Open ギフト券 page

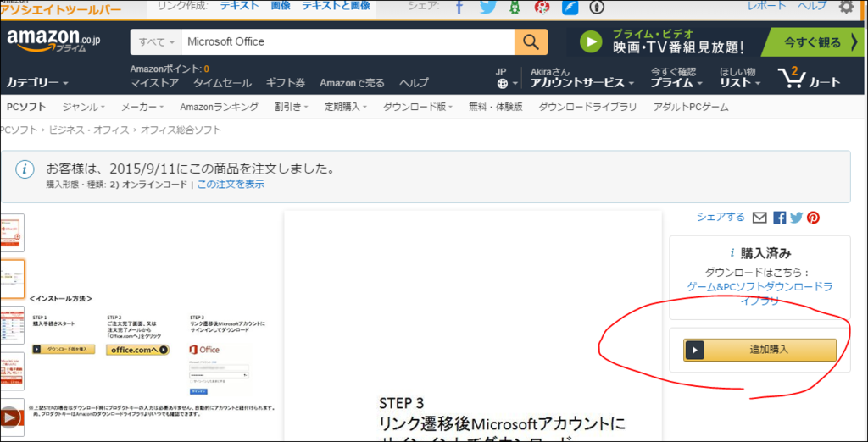click(286, 84)
